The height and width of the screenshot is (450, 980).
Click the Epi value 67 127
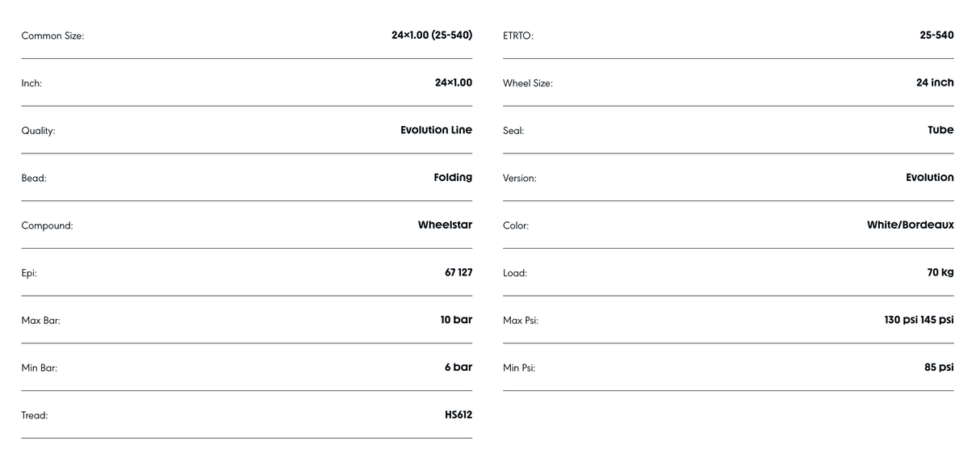click(x=459, y=272)
